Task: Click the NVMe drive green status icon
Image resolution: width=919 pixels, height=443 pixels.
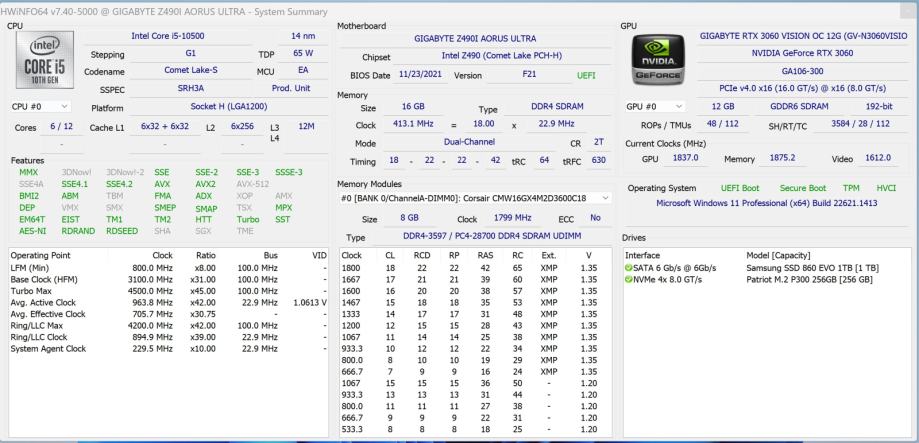Action: 627,279
